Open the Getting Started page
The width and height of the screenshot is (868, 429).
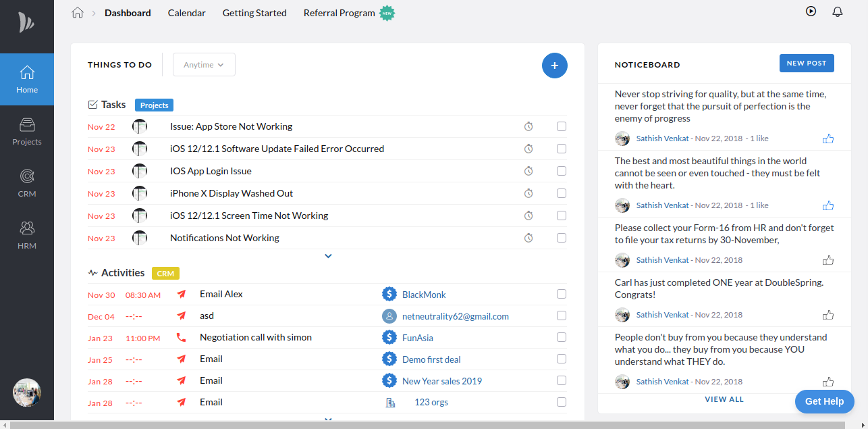pos(254,13)
